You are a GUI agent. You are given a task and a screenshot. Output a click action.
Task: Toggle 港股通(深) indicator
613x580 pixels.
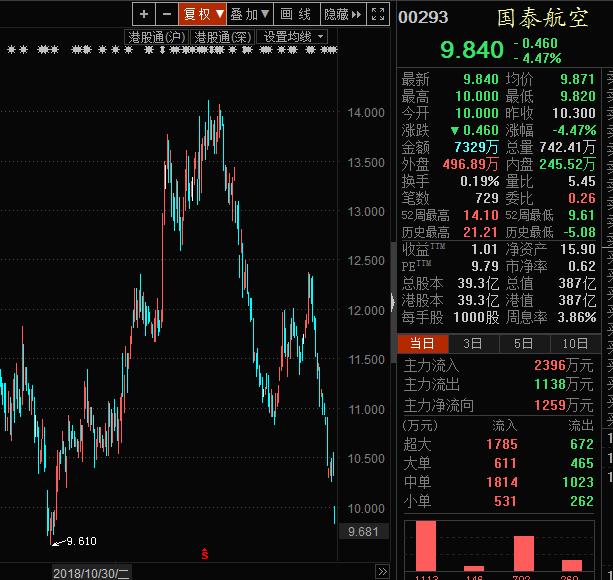pyautogui.click(x=222, y=37)
